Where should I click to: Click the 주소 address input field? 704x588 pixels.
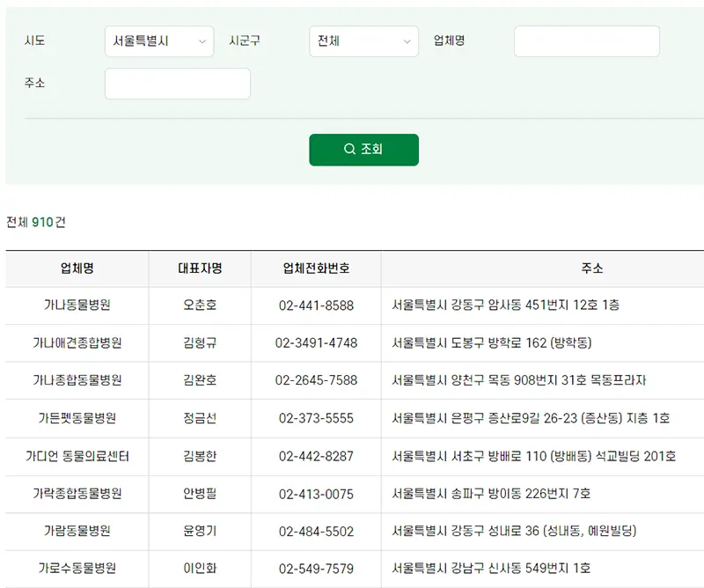point(177,84)
